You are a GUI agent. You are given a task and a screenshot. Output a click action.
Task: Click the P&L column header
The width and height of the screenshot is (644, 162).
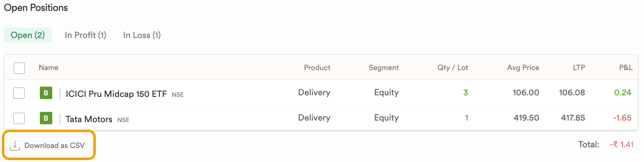click(x=626, y=68)
